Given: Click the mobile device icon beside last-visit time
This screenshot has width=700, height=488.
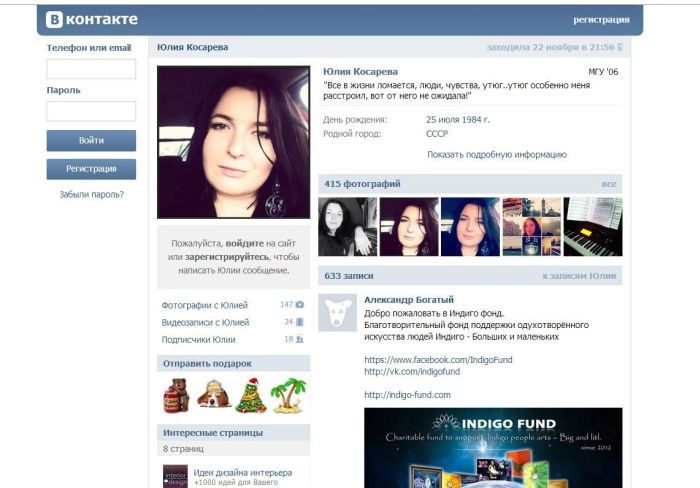Looking at the screenshot, I should coord(620,47).
